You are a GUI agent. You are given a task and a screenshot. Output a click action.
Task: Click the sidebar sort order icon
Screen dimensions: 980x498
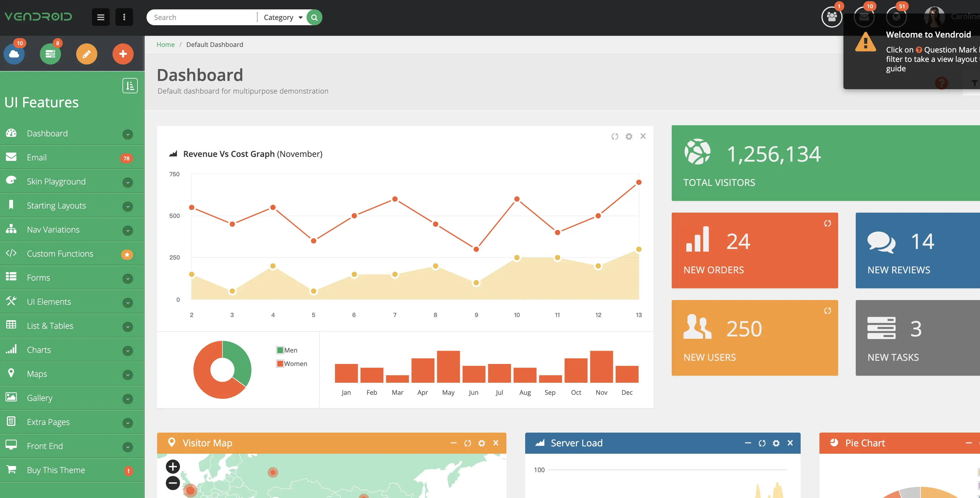point(130,86)
